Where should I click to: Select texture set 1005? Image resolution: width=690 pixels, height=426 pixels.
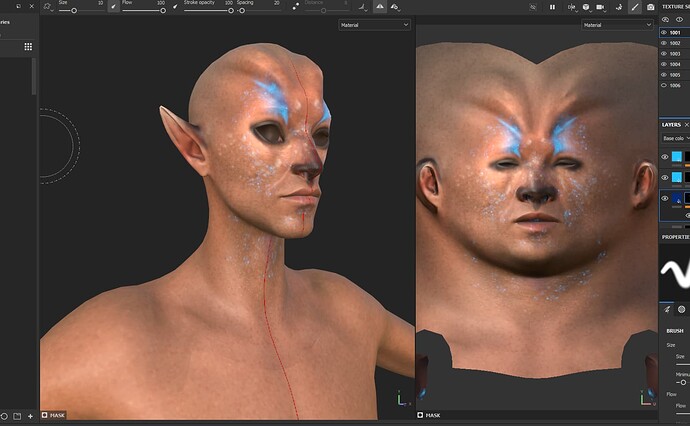[675, 75]
